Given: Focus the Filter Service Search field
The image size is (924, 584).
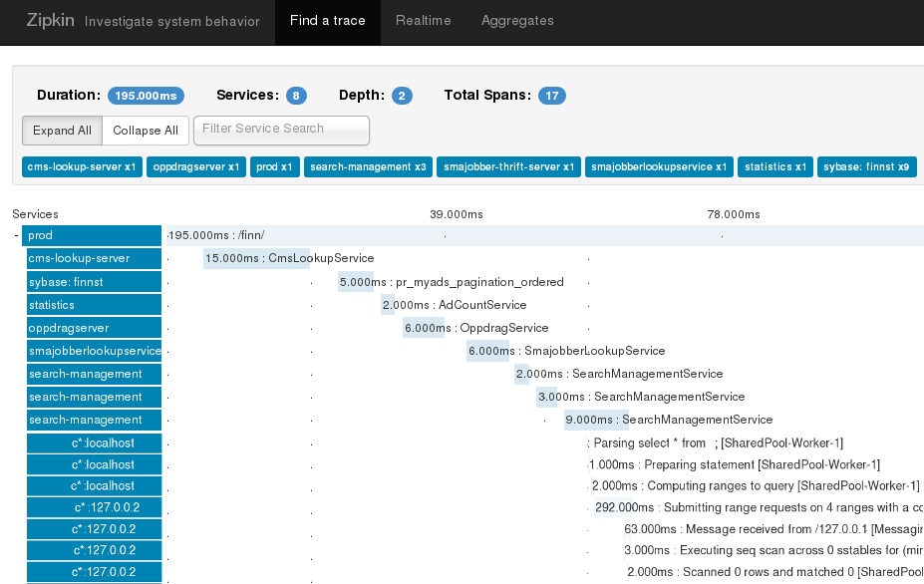Looking at the screenshot, I should 281,130.
